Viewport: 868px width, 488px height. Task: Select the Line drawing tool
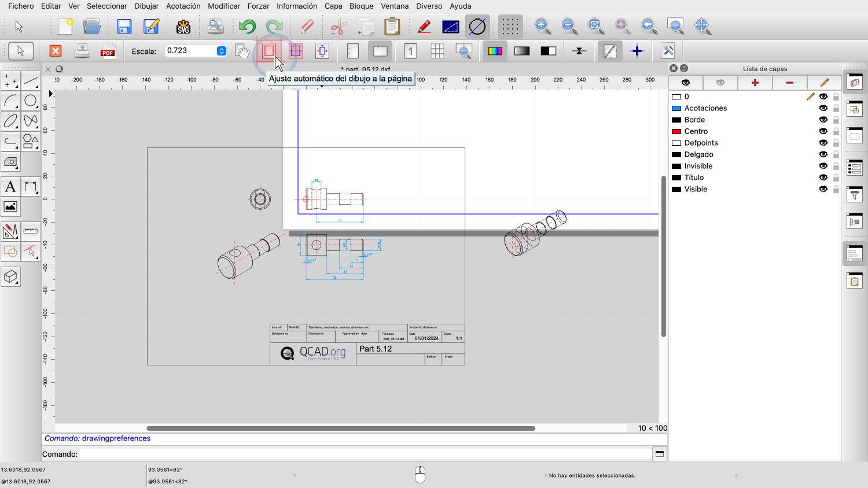(x=31, y=81)
